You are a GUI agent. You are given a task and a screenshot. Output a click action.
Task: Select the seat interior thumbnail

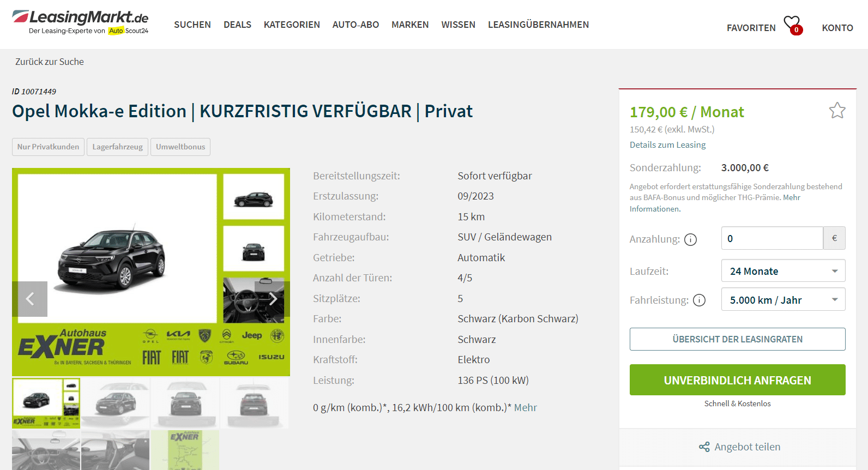coord(116,450)
